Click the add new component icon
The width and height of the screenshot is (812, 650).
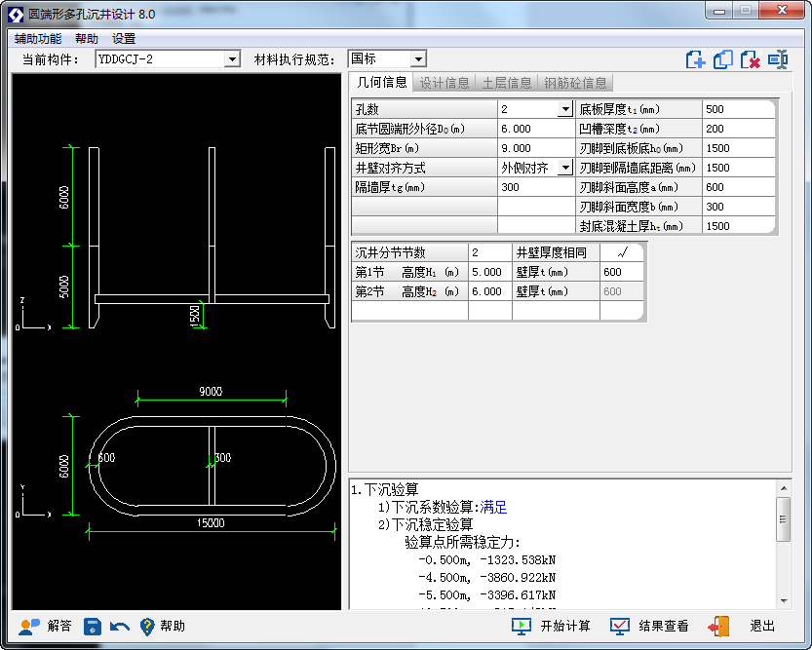coord(695,59)
